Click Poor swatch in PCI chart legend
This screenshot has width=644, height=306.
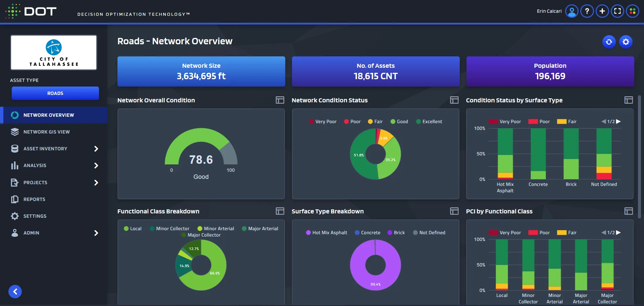(x=533, y=233)
